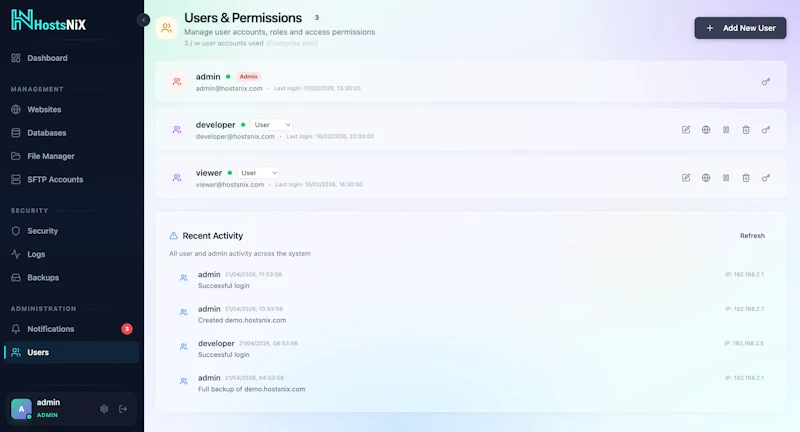The width and height of the screenshot is (800, 432).
Task: Reset developer password via key icon
Action: click(766, 130)
